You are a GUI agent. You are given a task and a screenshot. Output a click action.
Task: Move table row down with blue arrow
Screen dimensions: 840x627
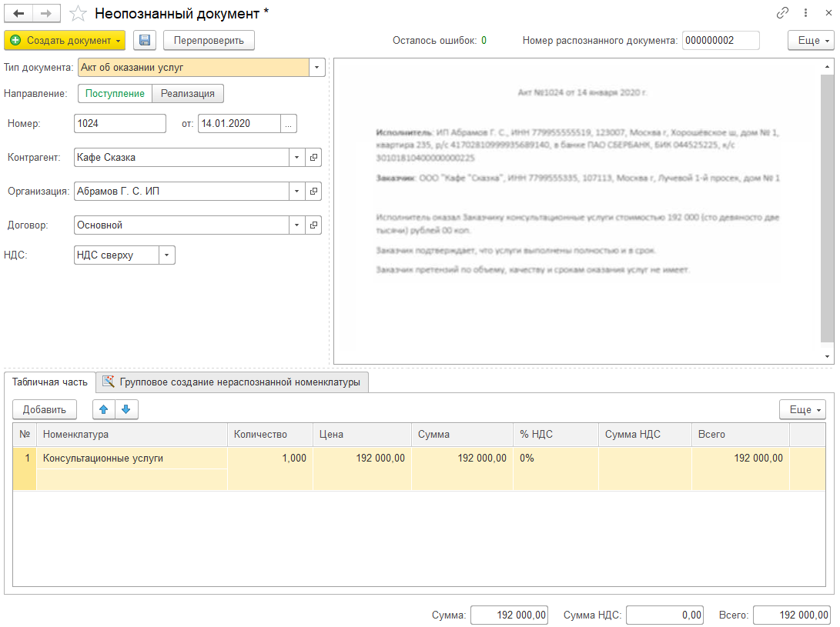point(126,409)
